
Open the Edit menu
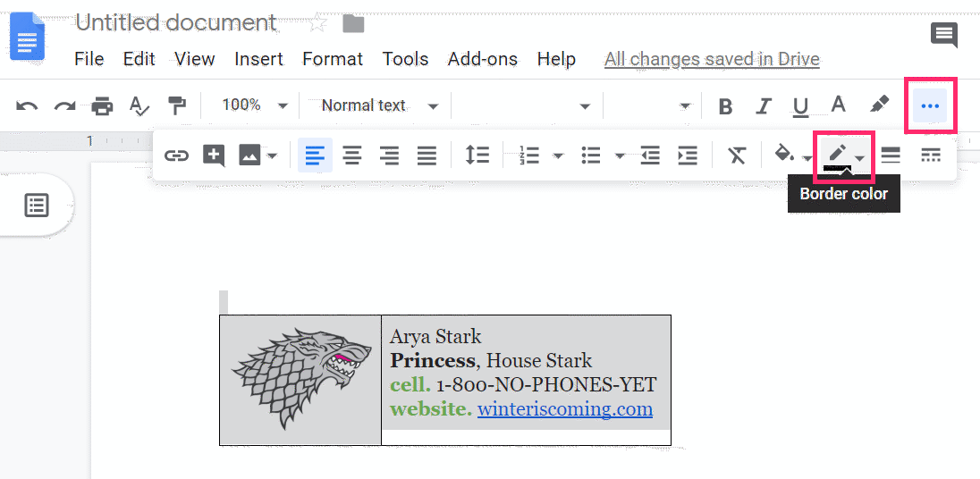coord(139,59)
